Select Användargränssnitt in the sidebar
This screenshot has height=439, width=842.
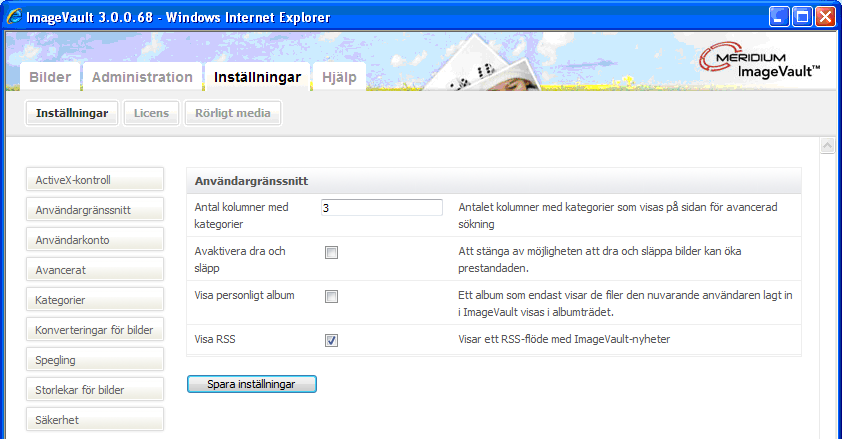95,210
